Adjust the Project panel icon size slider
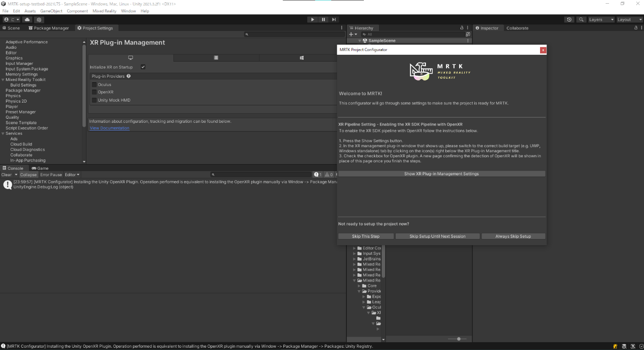This screenshot has width=644, height=350. 458,339
